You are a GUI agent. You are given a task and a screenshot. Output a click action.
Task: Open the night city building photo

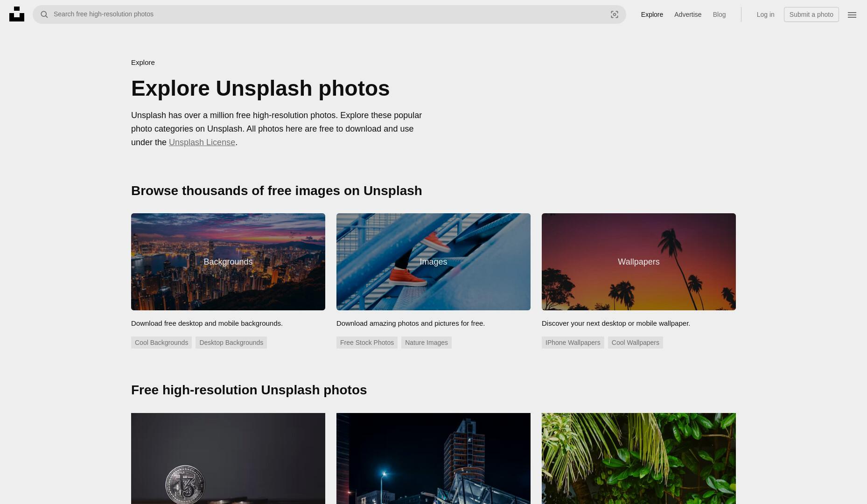point(433,458)
